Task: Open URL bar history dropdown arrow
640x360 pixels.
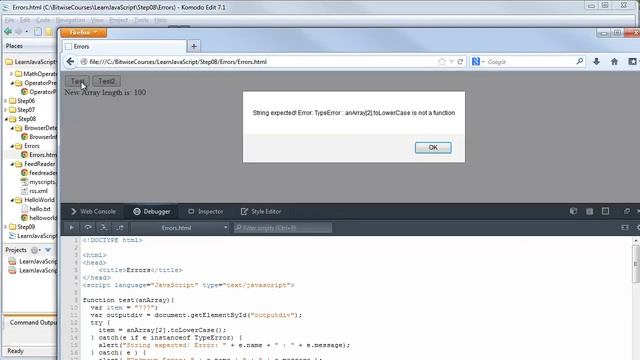Action: coord(451,62)
